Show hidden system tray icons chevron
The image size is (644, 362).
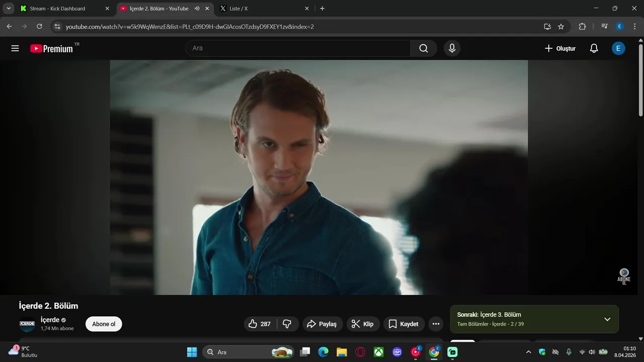(528, 352)
